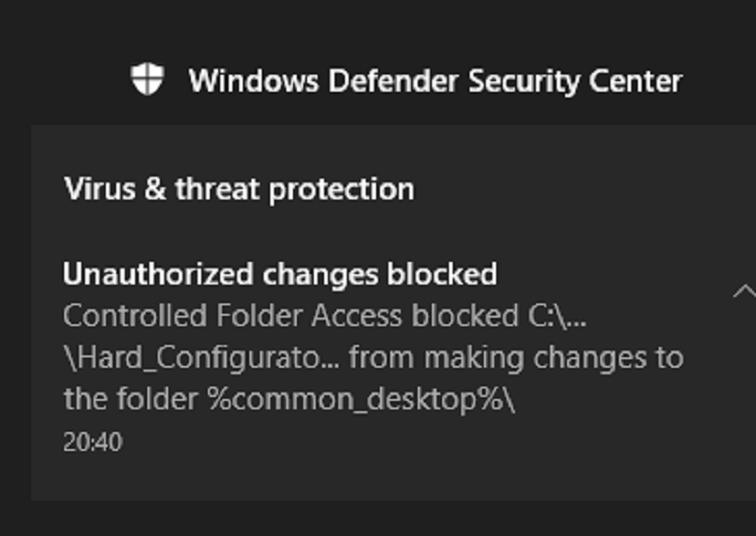Click the %common_desktop%\ folder path text

click(361, 399)
